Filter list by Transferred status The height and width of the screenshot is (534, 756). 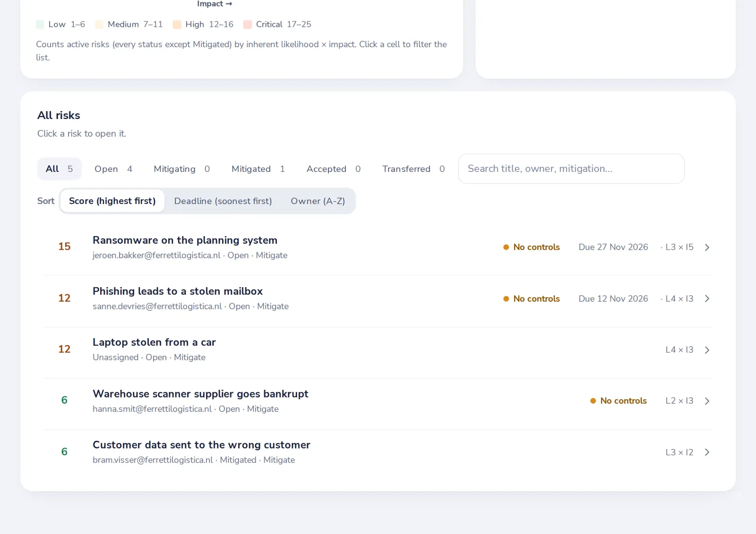tap(413, 169)
